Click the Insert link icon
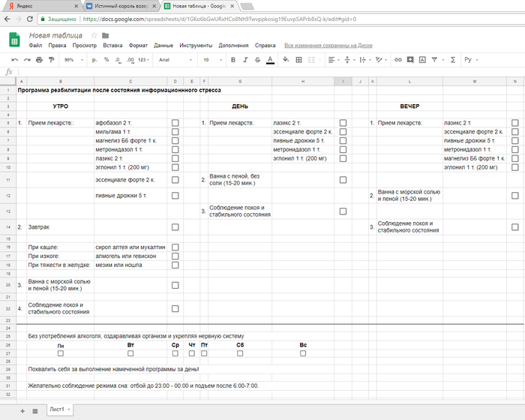The height and width of the screenshot is (420, 525). [398, 59]
